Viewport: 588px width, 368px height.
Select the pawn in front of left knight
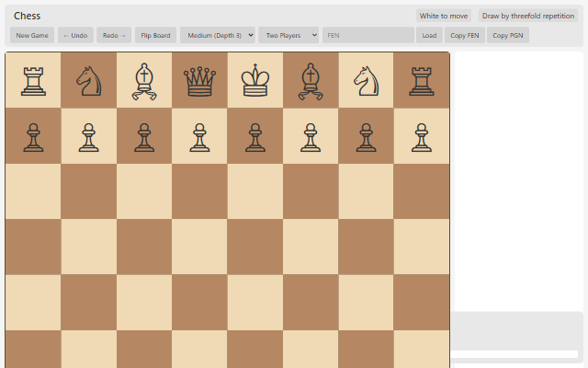pos(89,136)
